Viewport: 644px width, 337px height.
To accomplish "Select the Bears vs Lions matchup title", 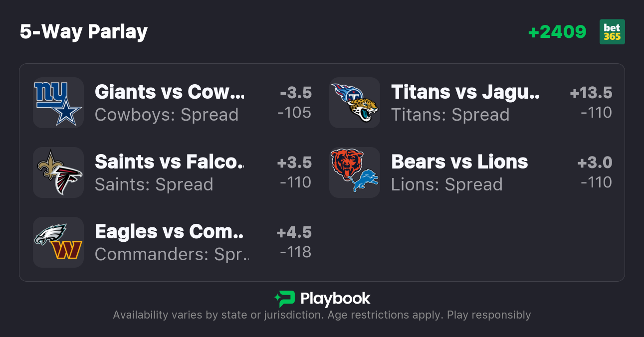I will click(x=459, y=162).
